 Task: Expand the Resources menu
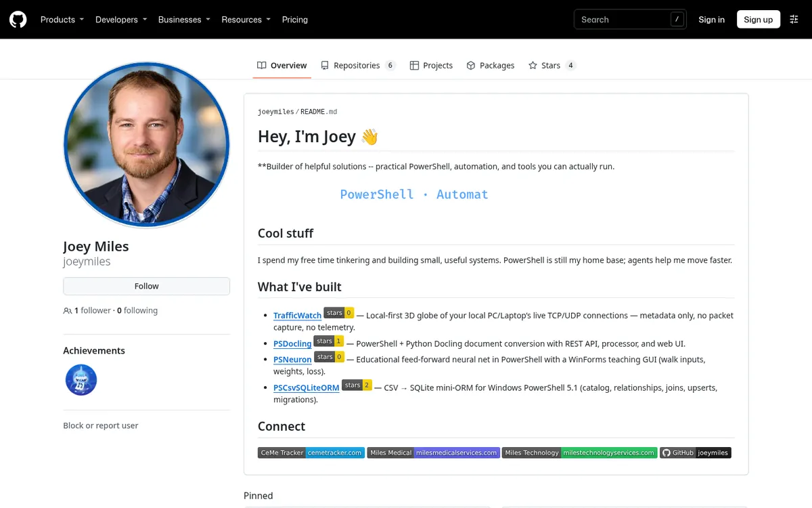click(246, 20)
